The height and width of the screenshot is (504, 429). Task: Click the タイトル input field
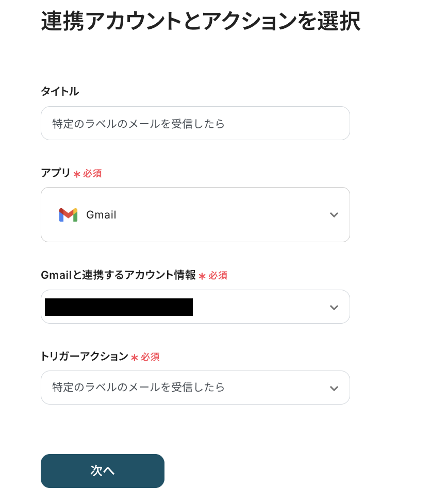point(195,123)
